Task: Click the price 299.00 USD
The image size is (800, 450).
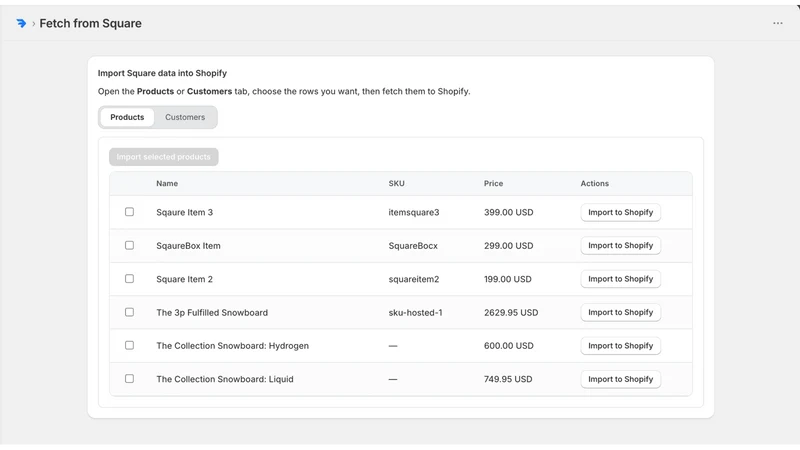Action: (x=509, y=245)
